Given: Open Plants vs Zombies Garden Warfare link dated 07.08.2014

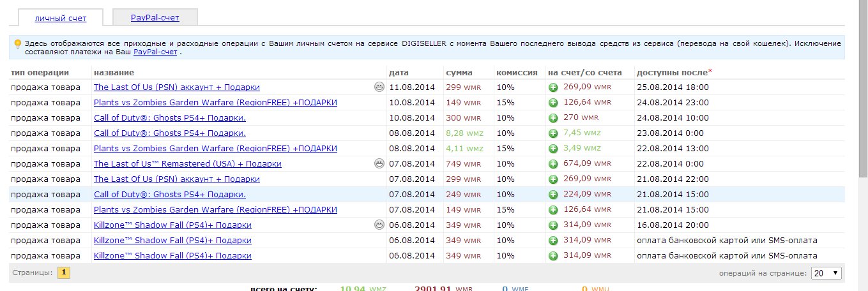Looking at the screenshot, I should coord(215,210).
